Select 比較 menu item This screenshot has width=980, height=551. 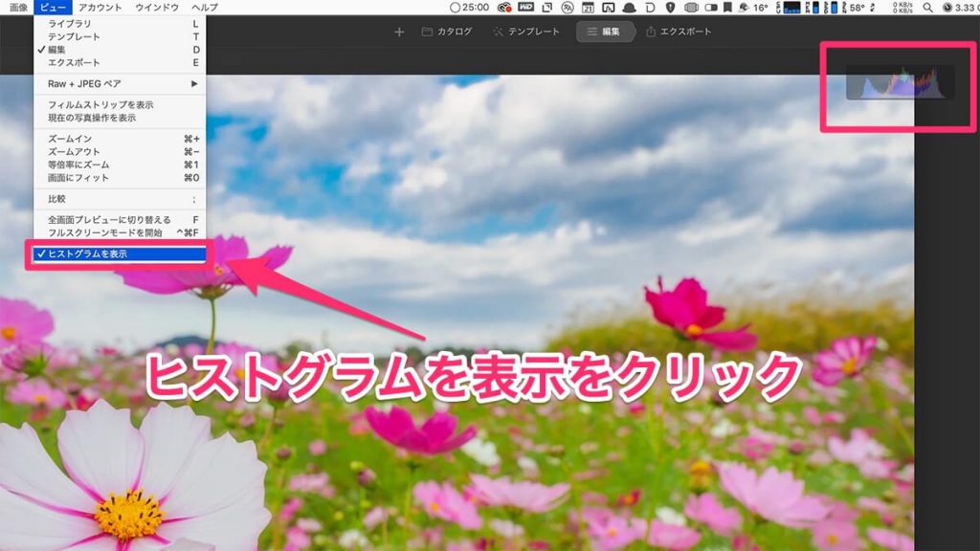click(x=120, y=199)
